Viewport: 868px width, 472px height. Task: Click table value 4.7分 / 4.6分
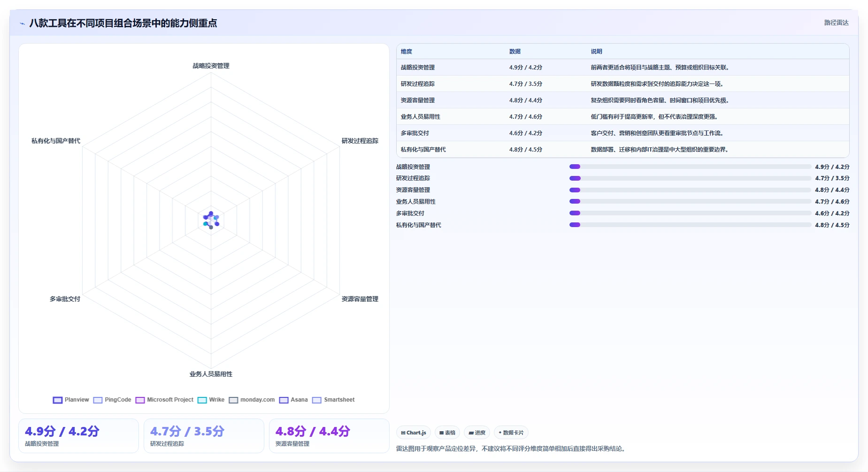click(x=526, y=117)
